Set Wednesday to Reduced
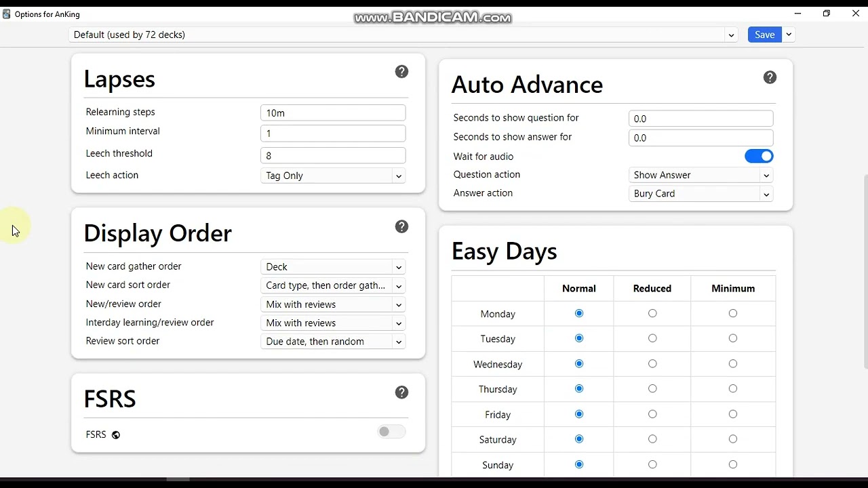The width and height of the screenshot is (868, 488). 652,364
